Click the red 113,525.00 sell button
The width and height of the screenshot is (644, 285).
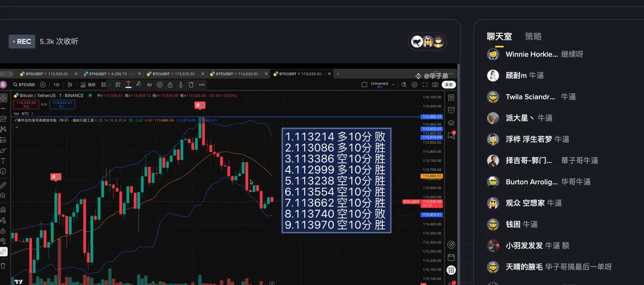(26, 104)
